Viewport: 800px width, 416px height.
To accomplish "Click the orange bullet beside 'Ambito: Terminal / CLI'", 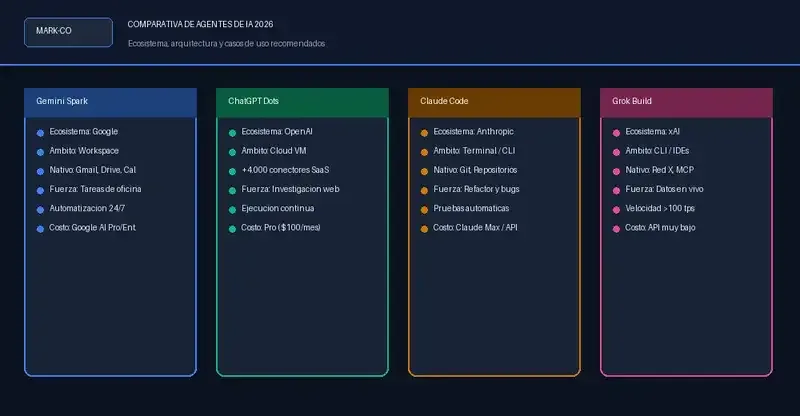I will tap(424, 152).
